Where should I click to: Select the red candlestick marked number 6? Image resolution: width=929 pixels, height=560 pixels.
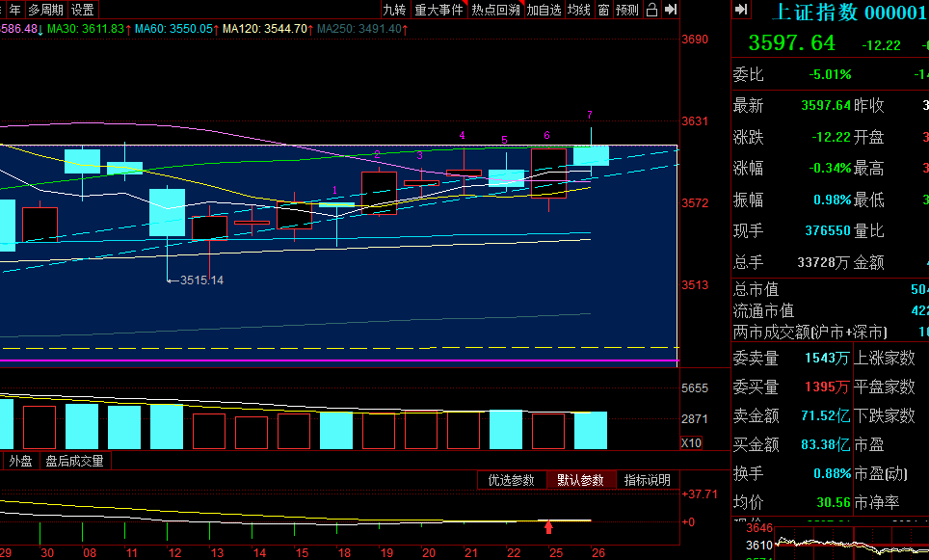[x=548, y=173]
